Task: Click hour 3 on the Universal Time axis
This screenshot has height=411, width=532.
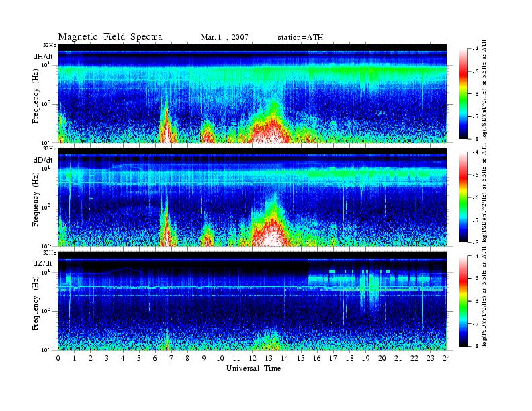Action: click(x=107, y=358)
